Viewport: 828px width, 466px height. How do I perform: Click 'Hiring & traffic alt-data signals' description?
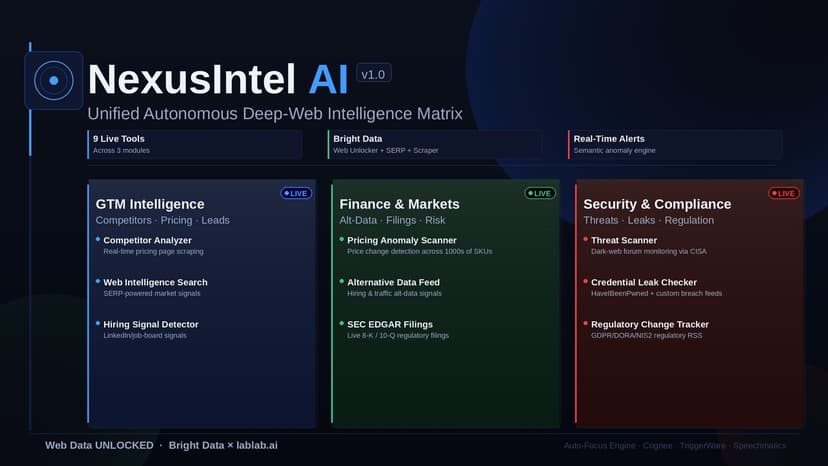coord(394,293)
